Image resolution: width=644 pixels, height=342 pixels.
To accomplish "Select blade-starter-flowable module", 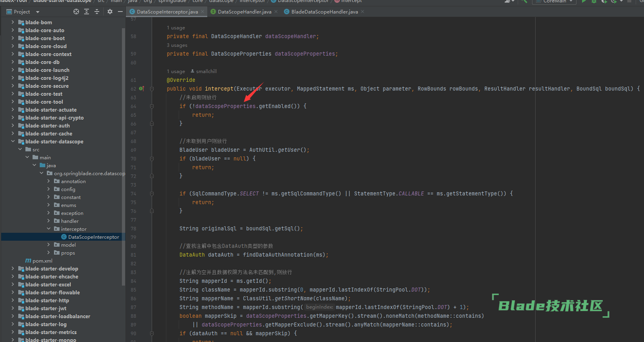I will 52,293.
